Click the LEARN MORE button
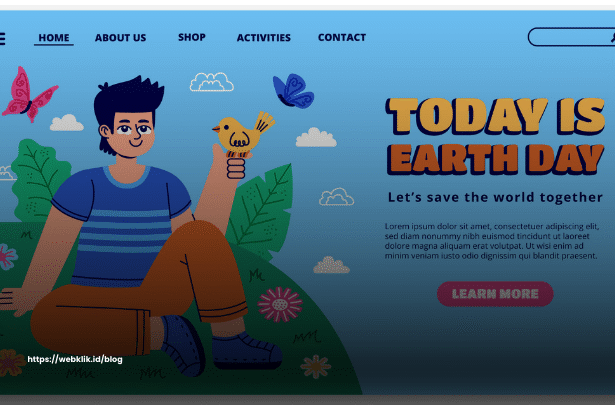The image size is (615, 405). [495, 294]
